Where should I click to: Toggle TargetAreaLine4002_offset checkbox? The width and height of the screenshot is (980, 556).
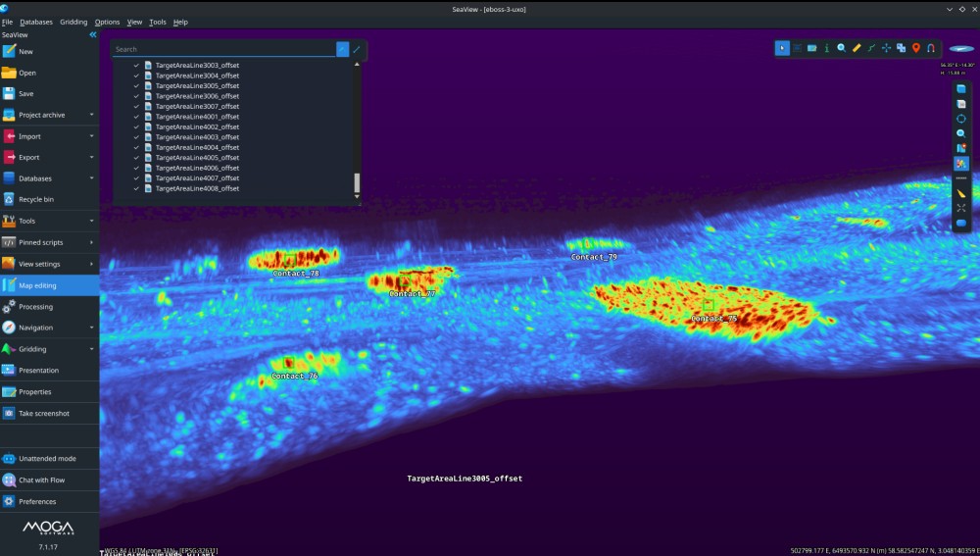point(136,126)
